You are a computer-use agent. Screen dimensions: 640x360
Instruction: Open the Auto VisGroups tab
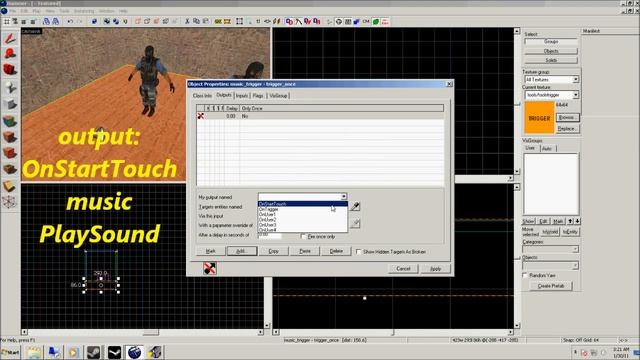point(547,149)
